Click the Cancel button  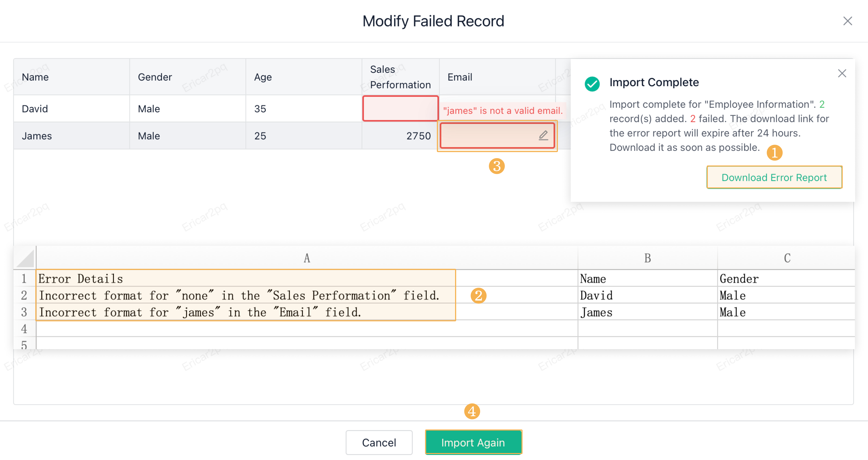(379, 442)
